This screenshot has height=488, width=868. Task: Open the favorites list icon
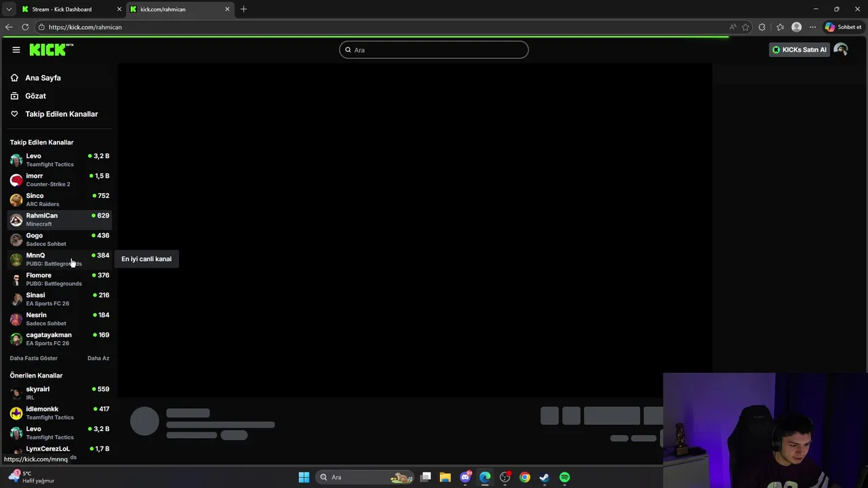coord(780,27)
